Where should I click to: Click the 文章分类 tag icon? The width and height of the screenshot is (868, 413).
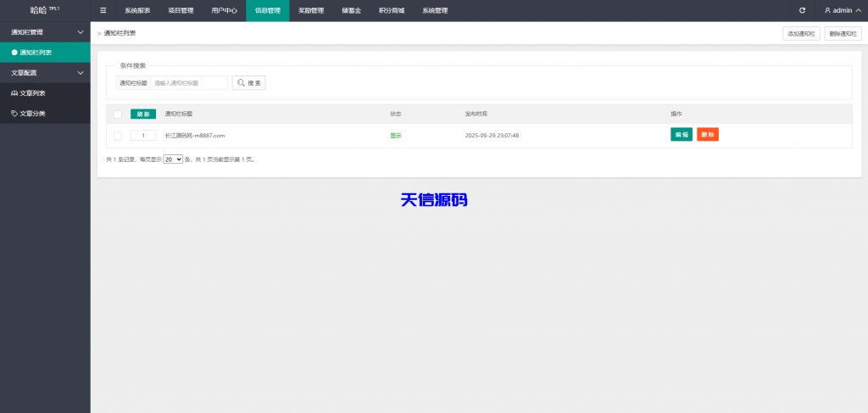click(14, 113)
